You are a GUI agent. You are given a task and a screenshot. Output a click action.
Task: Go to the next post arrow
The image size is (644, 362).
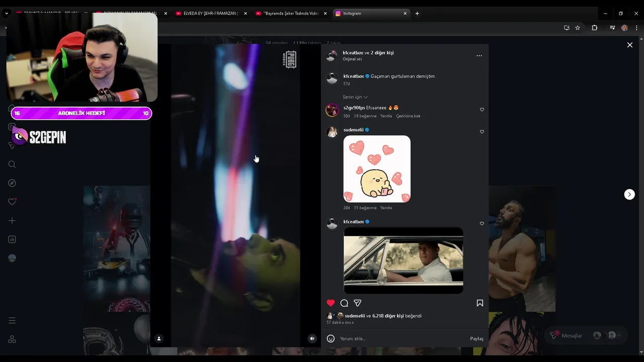coord(629,195)
